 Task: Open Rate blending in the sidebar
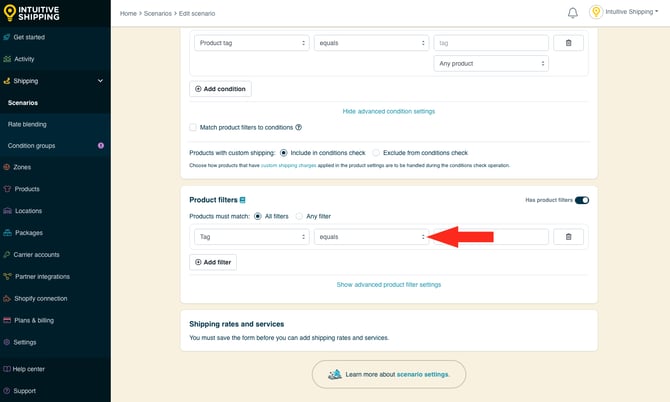[x=27, y=124]
